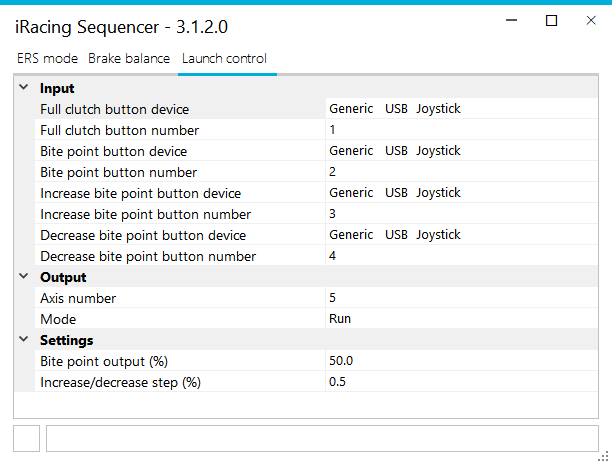
Task: Select Decrease bite point button device label
Action: [x=143, y=235]
